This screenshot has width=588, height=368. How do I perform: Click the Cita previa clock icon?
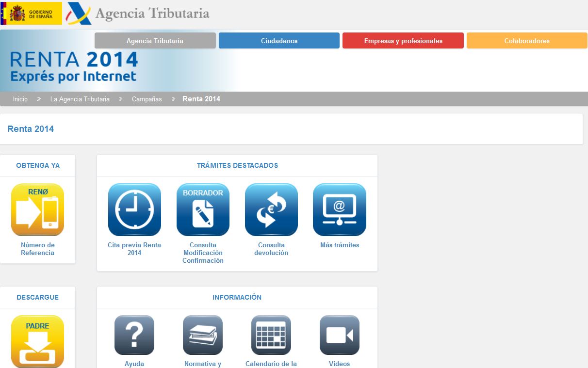click(134, 209)
